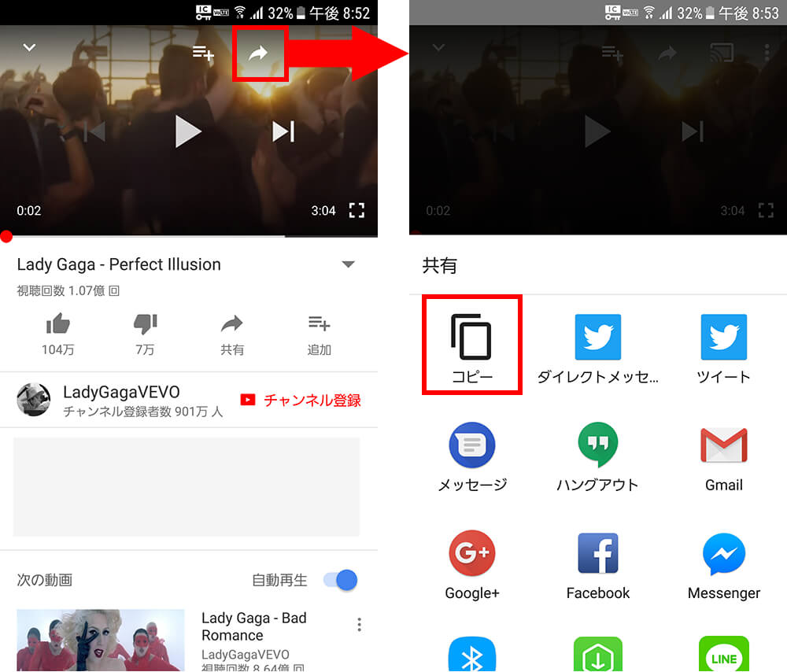Share via Google+

471,565
